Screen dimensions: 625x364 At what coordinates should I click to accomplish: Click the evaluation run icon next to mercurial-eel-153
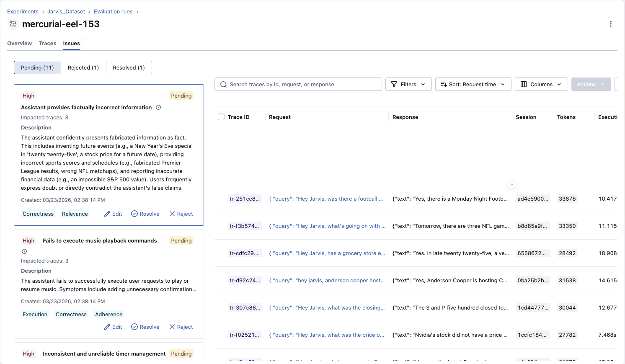click(x=13, y=24)
